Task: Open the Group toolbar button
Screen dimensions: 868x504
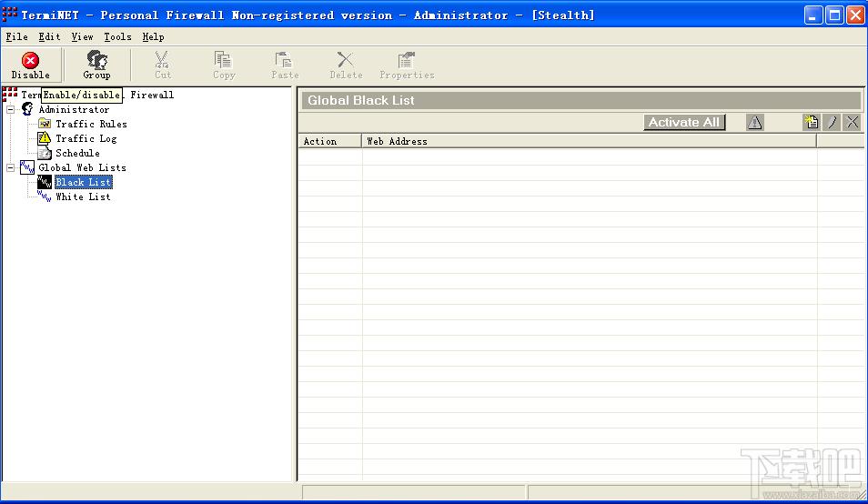Action: pos(96,66)
